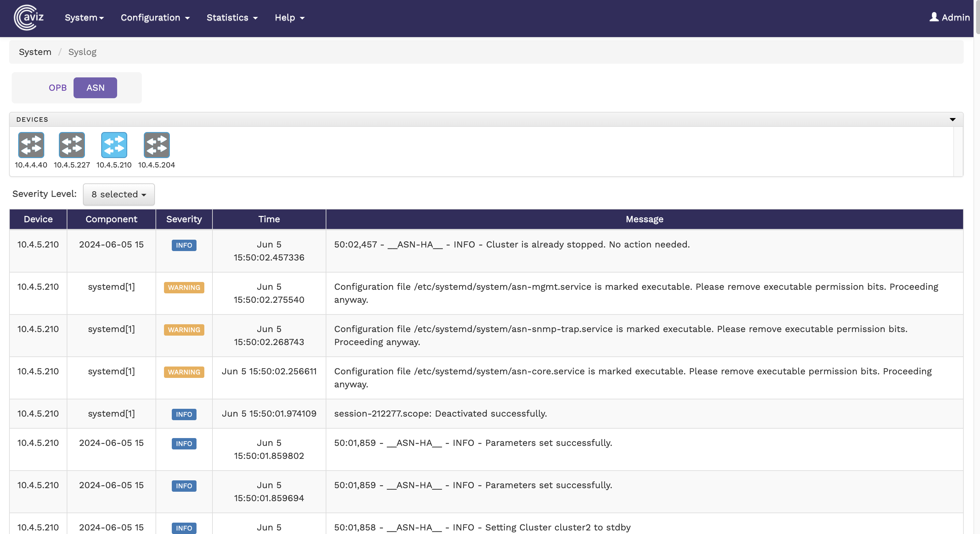Switch to the OPB toggle

point(58,88)
